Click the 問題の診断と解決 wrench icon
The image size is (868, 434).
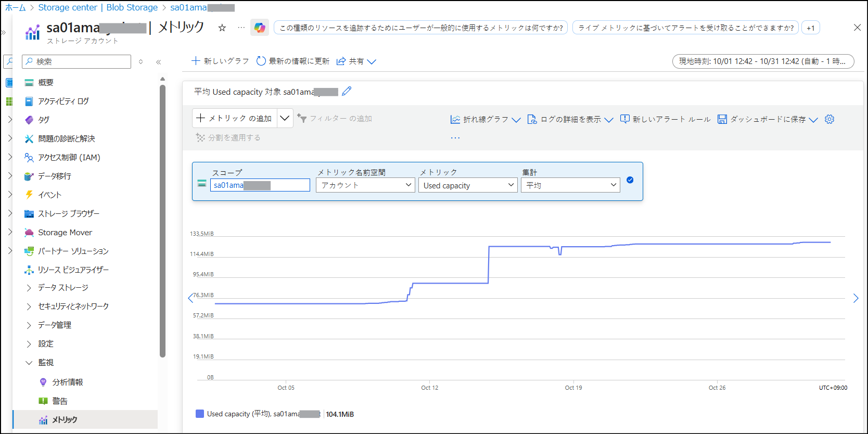tap(29, 139)
